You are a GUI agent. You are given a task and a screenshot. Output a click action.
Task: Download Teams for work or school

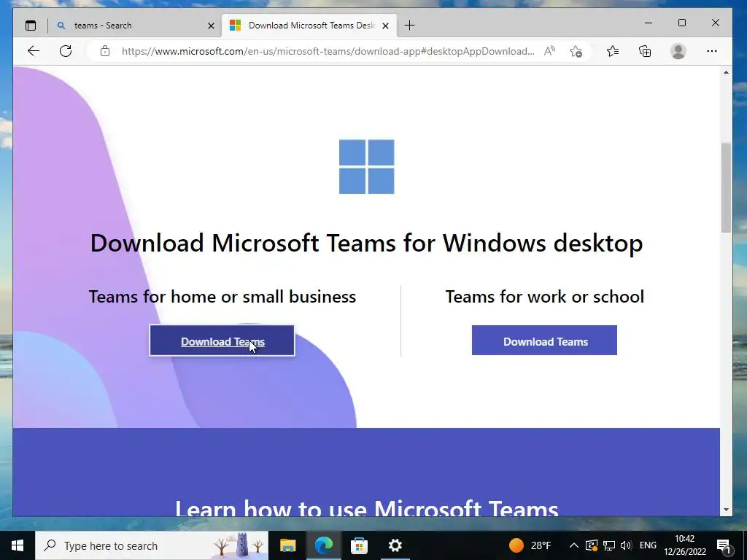[544, 341]
